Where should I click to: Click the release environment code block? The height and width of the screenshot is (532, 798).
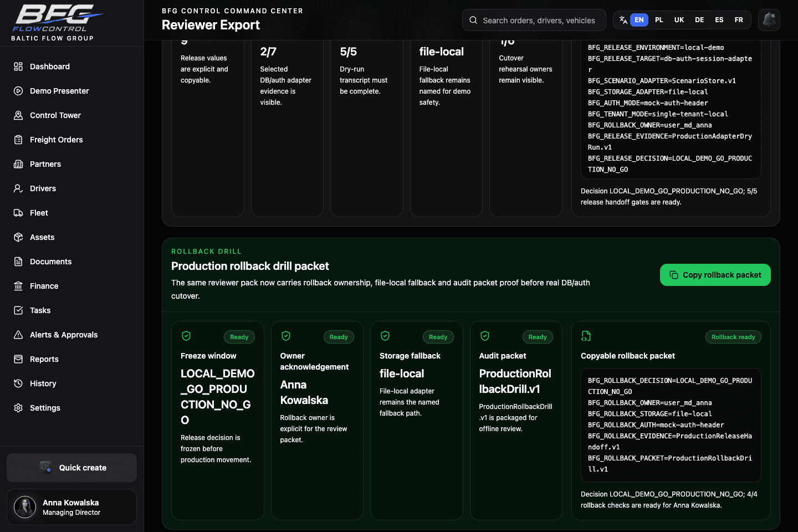pos(671,109)
